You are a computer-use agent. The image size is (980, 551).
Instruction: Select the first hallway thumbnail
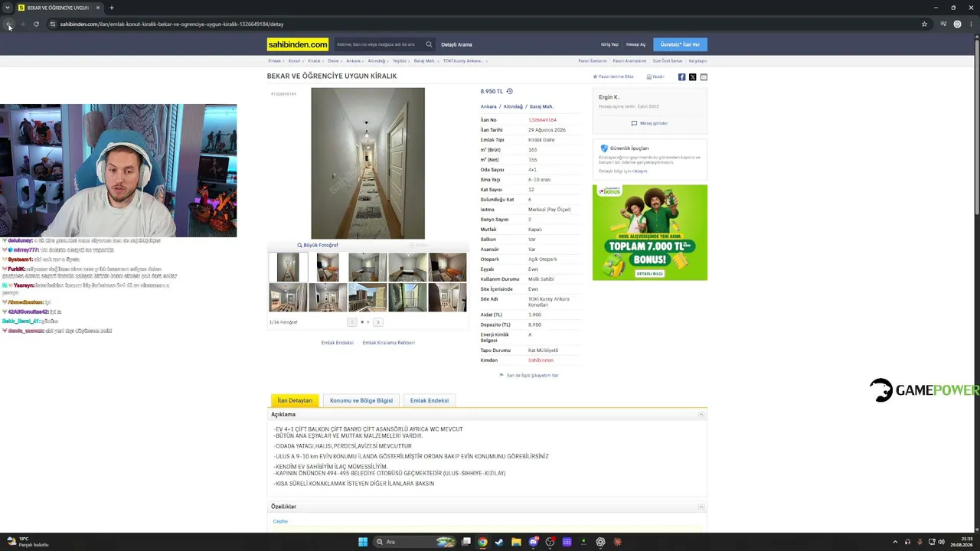[x=288, y=267]
